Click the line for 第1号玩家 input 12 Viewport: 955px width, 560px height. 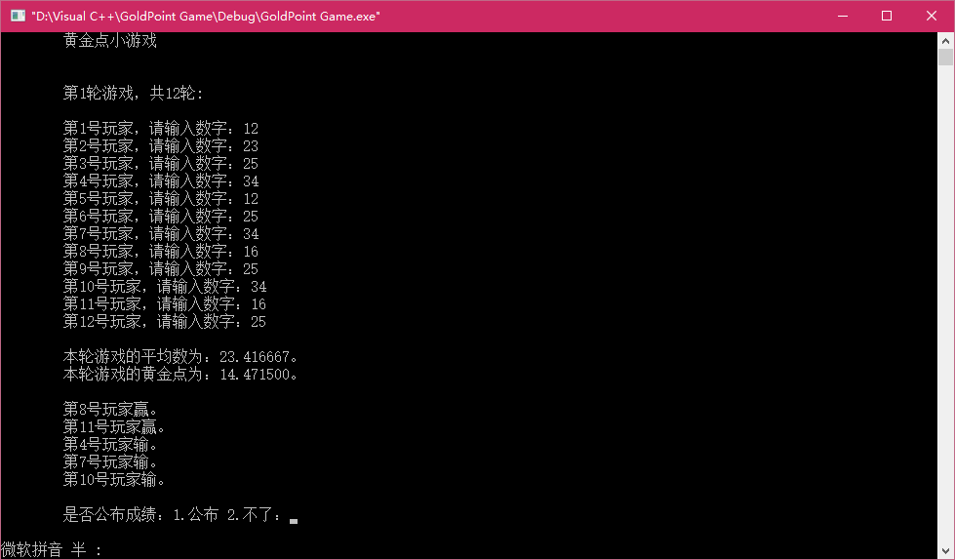161,129
